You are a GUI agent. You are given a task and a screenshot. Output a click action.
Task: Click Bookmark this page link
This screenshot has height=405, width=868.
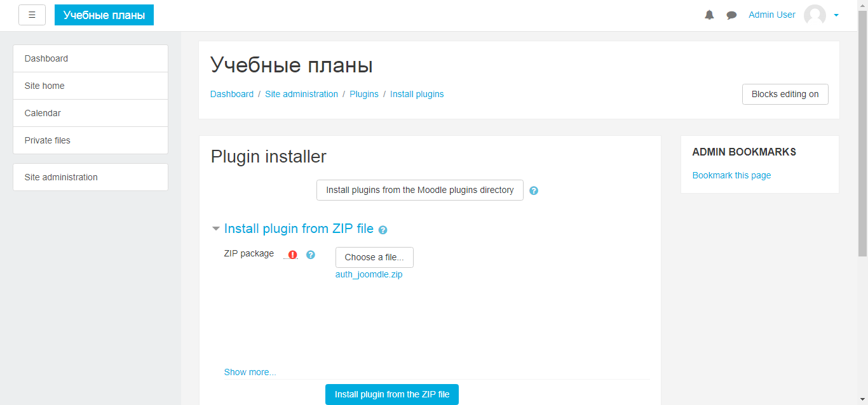pos(731,175)
